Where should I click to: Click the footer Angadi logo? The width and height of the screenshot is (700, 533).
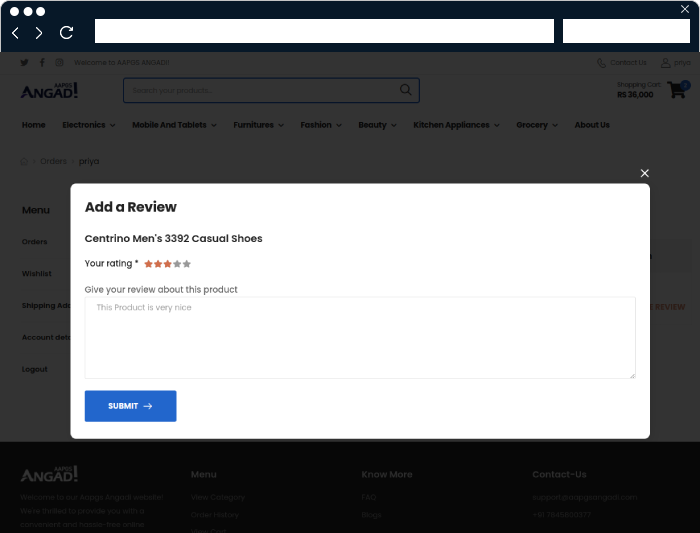click(x=49, y=474)
